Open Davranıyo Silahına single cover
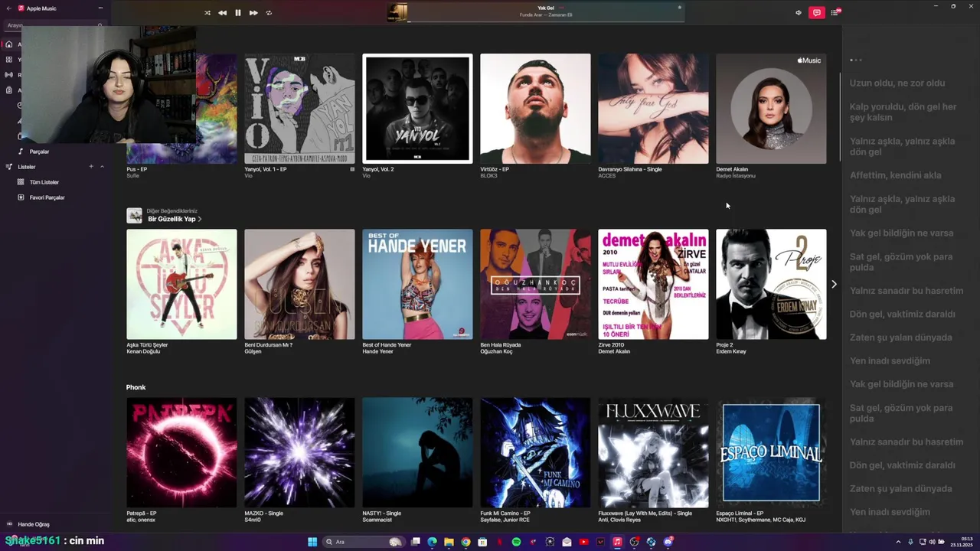 click(x=653, y=109)
